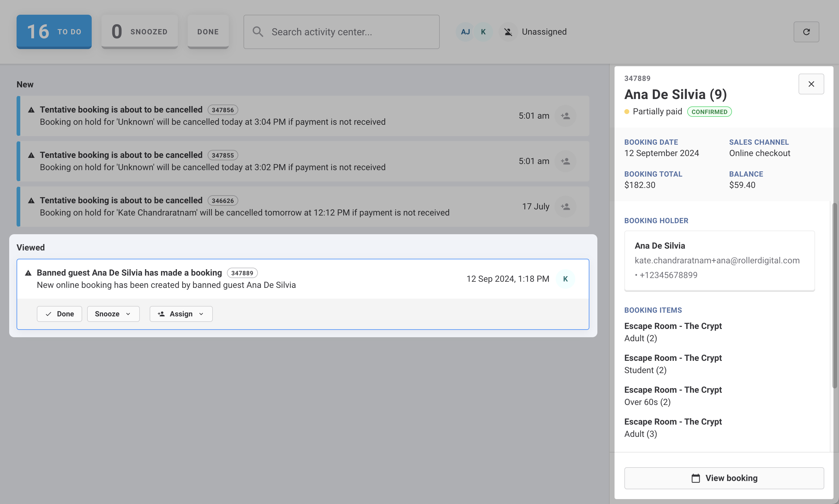
Task: Click K assignee avatar on banned guest alert
Action: 565,279
